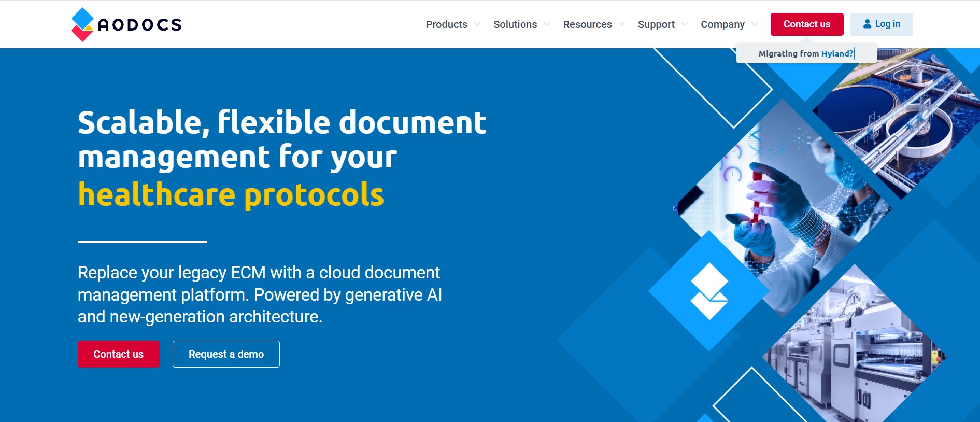This screenshot has height=422, width=980.
Task: Click the white AODocs diamond icon in hero
Action: [x=709, y=291]
